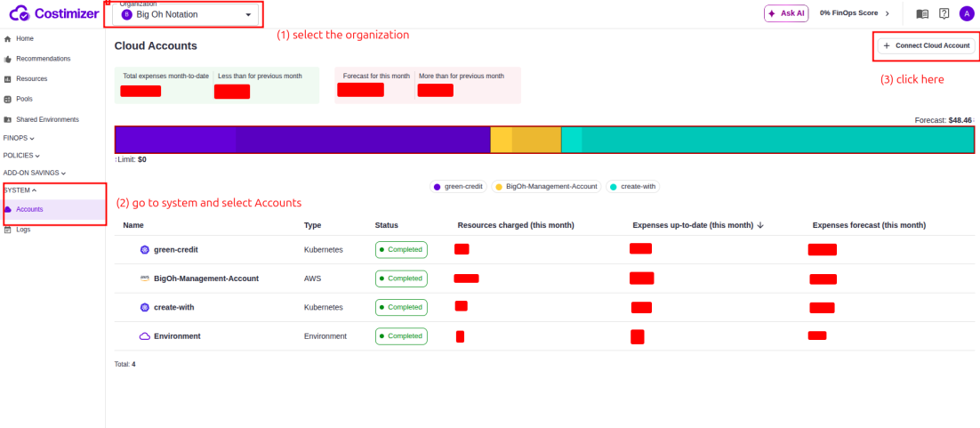The width and height of the screenshot is (980, 428).
Task: Toggle the green-credit legend chip
Action: 459,187
